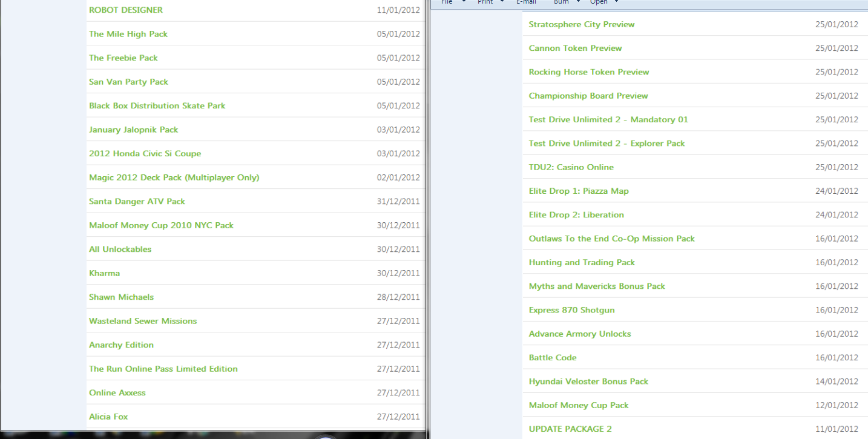868x439 pixels.
Task: Click Stratosphere City Preview
Action: click(x=582, y=25)
